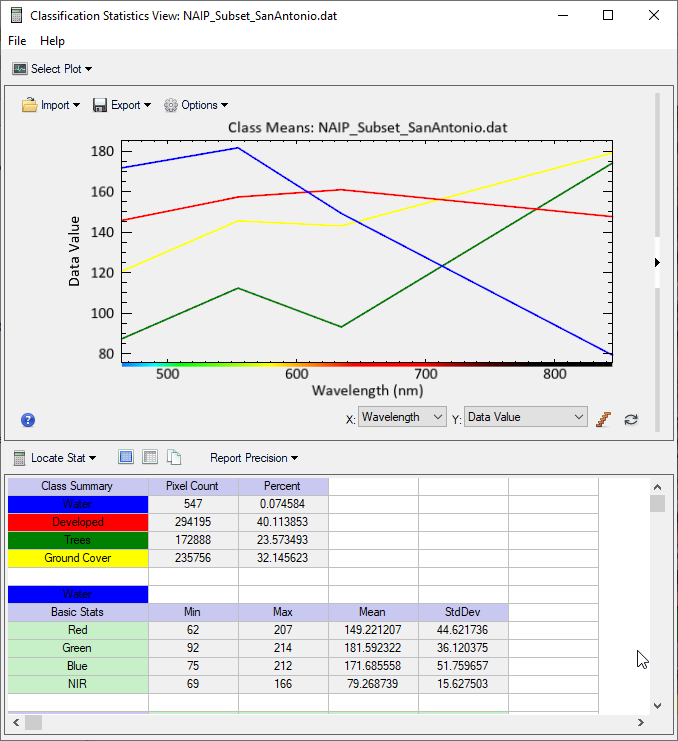Image resolution: width=678 pixels, height=741 pixels.
Task: Open the Select Plot dropdown
Action: [x=52, y=69]
